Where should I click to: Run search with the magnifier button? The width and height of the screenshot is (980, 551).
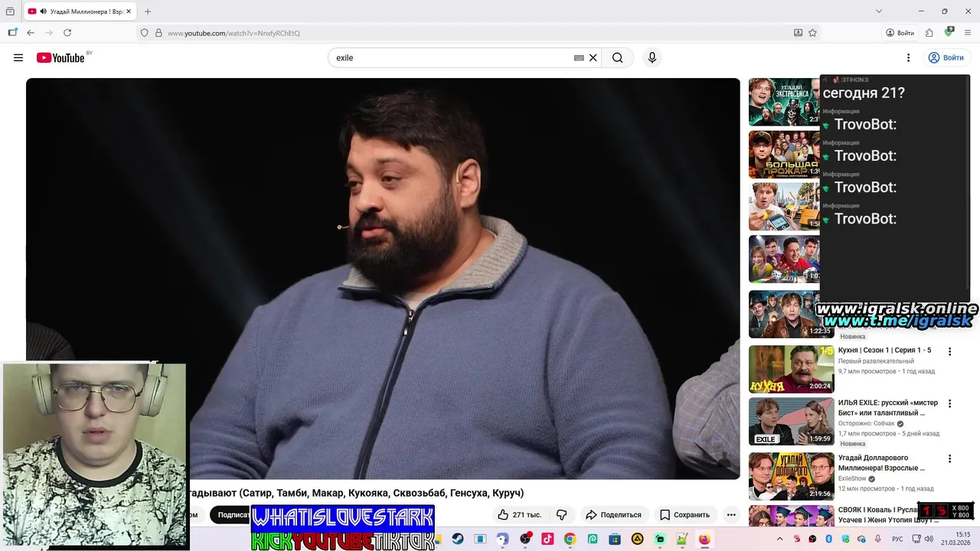(617, 57)
